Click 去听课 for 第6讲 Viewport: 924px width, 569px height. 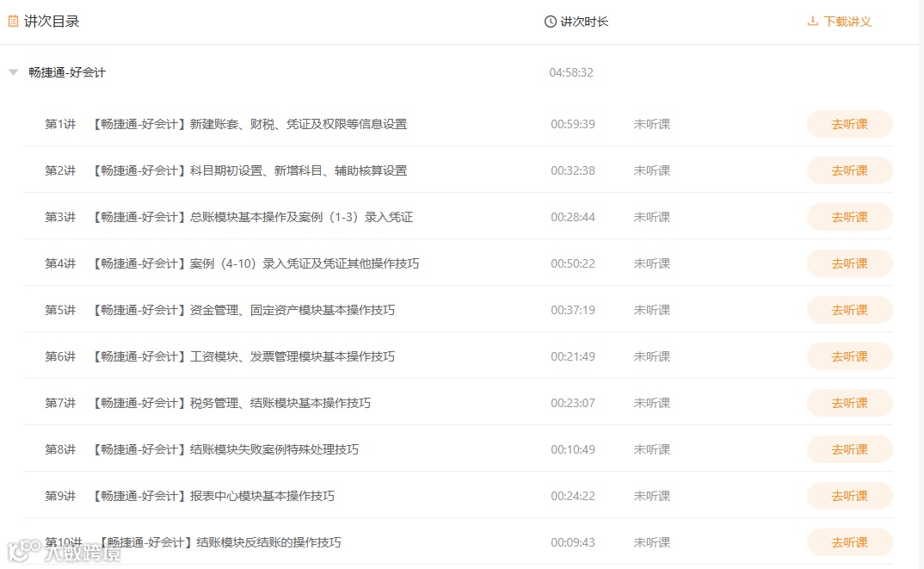[850, 356]
